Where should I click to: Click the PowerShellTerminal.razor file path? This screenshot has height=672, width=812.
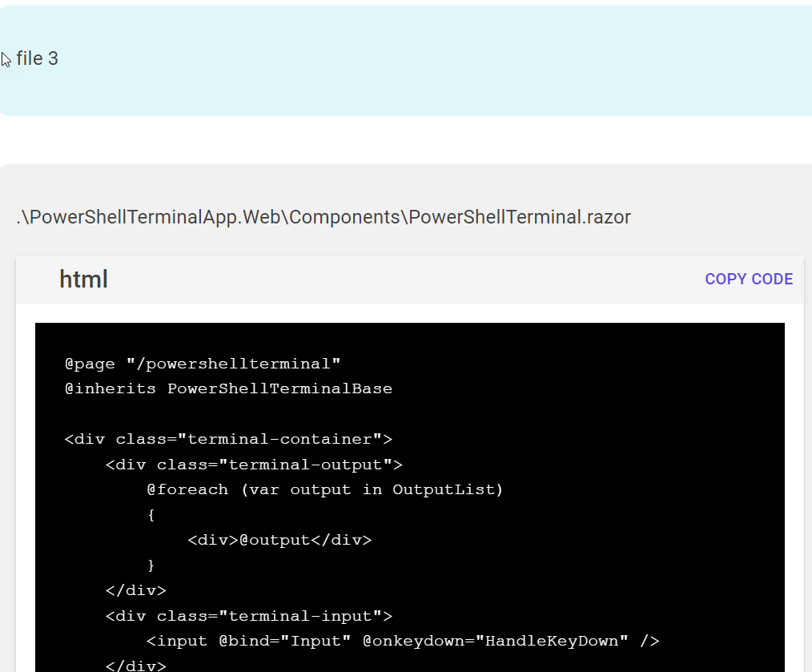click(x=324, y=217)
